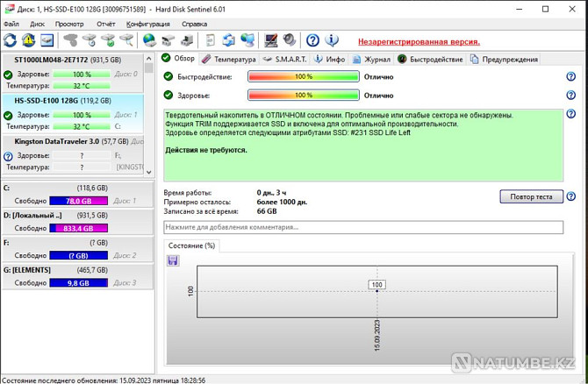Click "66 GB" total written value
Screen dimensions: 588x384
click(x=267, y=211)
